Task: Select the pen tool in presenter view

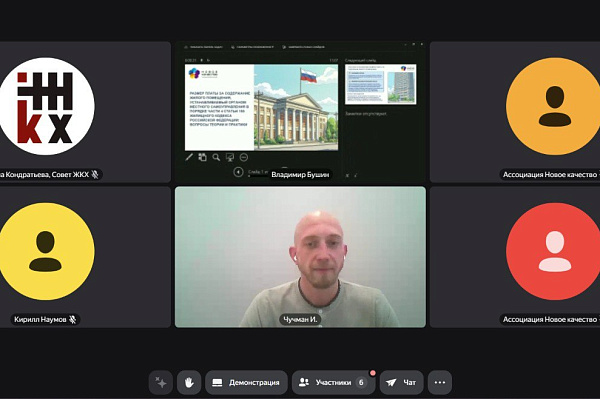Action: 189,157
